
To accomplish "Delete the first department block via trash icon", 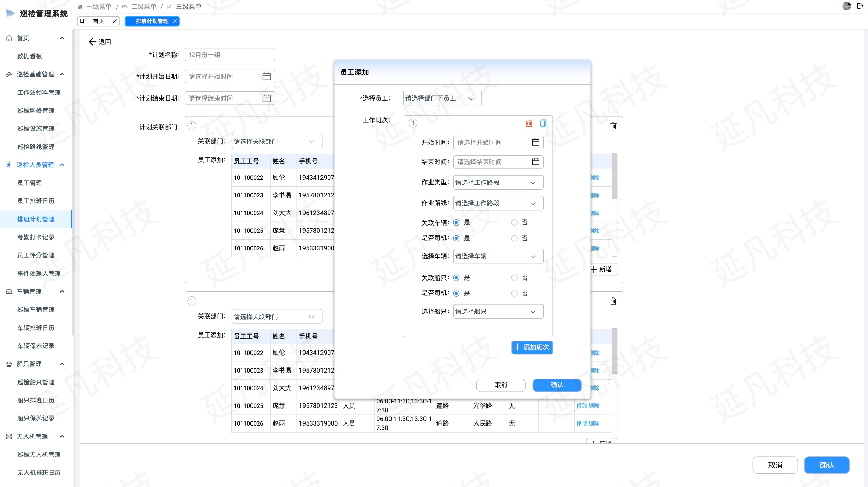I will 613,126.
